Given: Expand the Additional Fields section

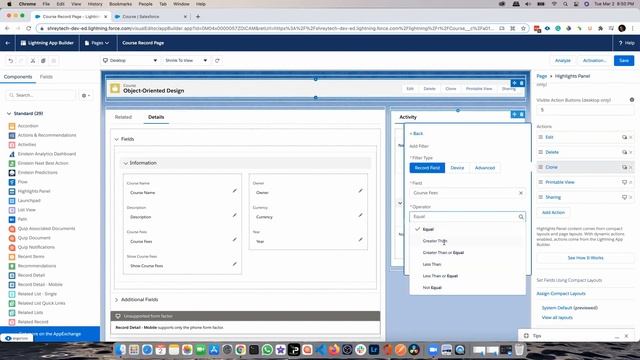Looking at the screenshot, I should (116, 300).
